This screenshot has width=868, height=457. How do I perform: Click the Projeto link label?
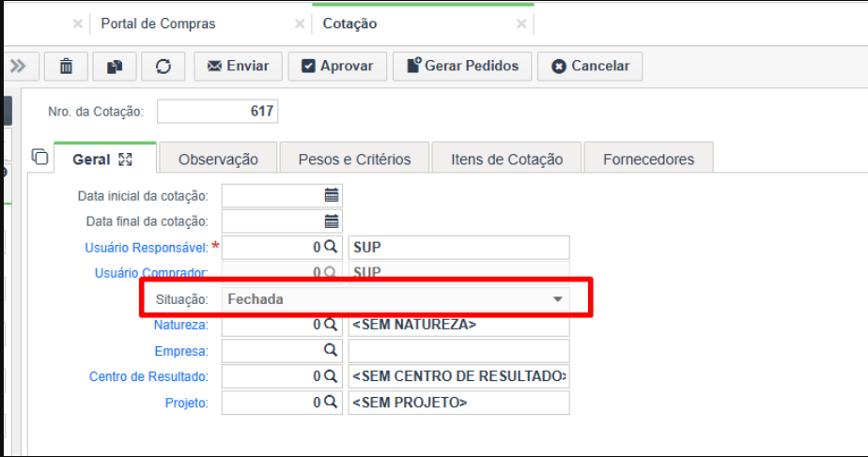click(x=187, y=403)
